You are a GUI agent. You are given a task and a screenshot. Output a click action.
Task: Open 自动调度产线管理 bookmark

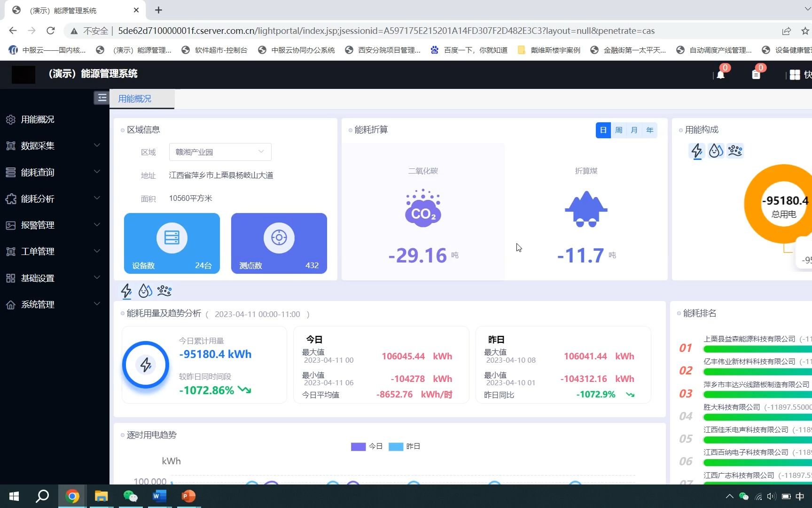click(x=714, y=50)
